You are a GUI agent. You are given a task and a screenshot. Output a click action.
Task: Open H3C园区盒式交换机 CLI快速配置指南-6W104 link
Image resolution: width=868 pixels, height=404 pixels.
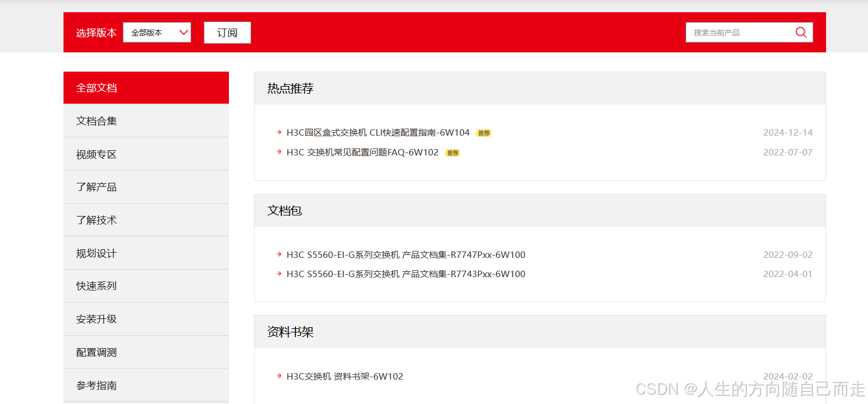point(378,133)
